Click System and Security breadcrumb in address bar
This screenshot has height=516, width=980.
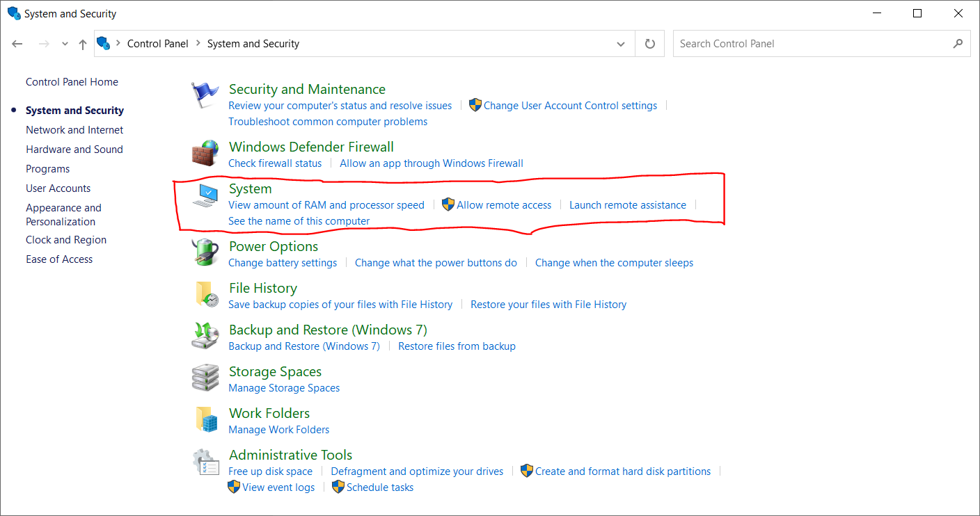pyautogui.click(x=253, y=43)
